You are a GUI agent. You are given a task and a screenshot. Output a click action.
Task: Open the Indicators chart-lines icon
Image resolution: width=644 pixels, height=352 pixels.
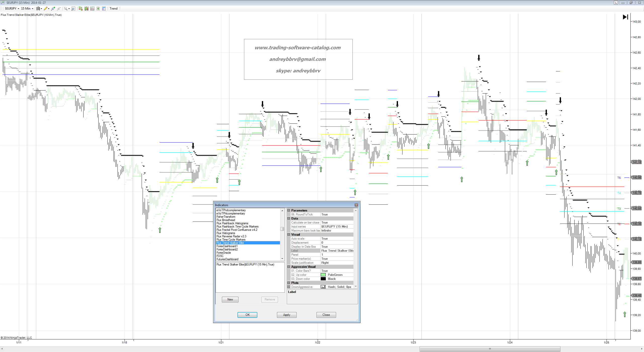tap(92, 9)
